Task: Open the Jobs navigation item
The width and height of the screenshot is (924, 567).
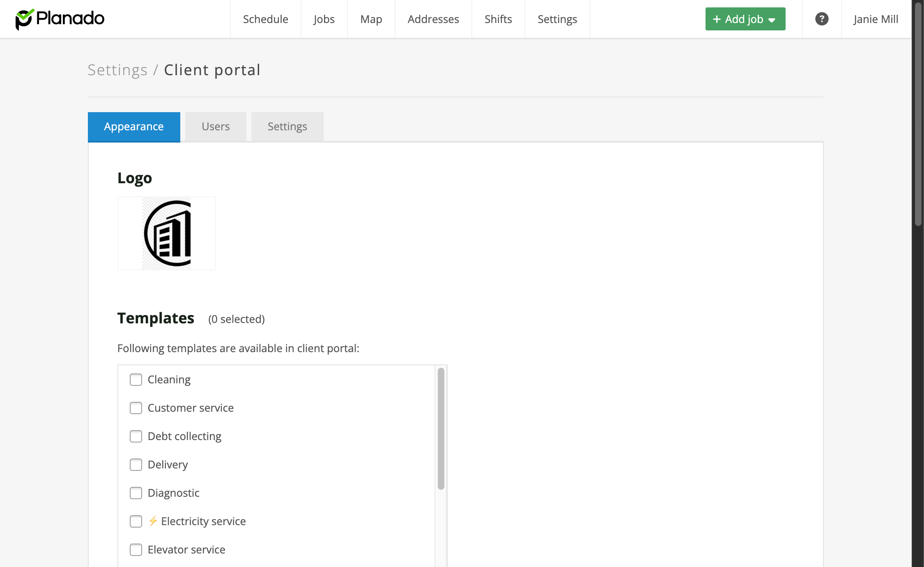Action: point(324,19)
